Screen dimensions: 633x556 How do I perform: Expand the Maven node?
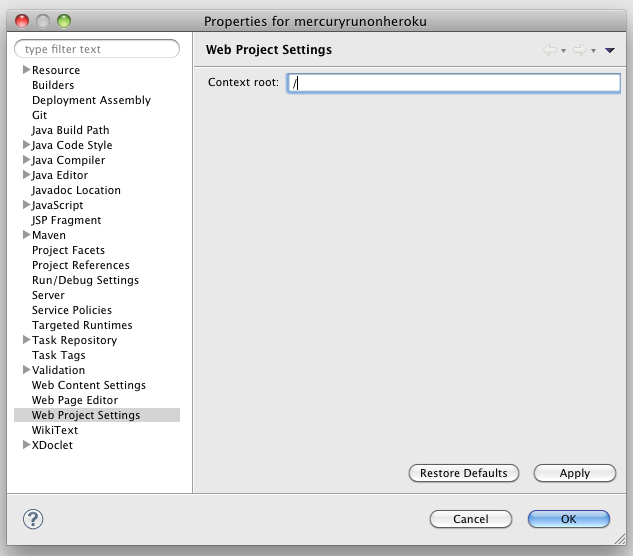[x=26, y=235]
